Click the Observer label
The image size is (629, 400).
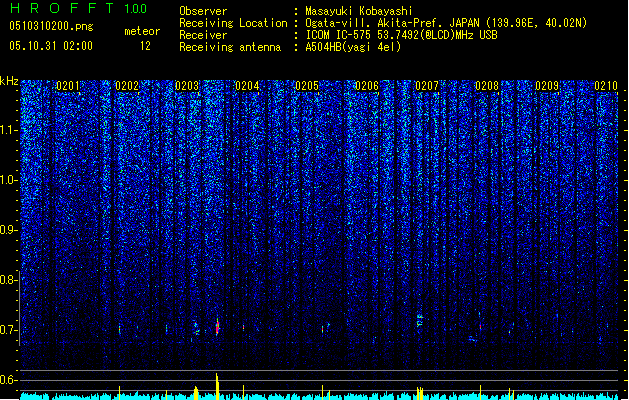[203, 11]
